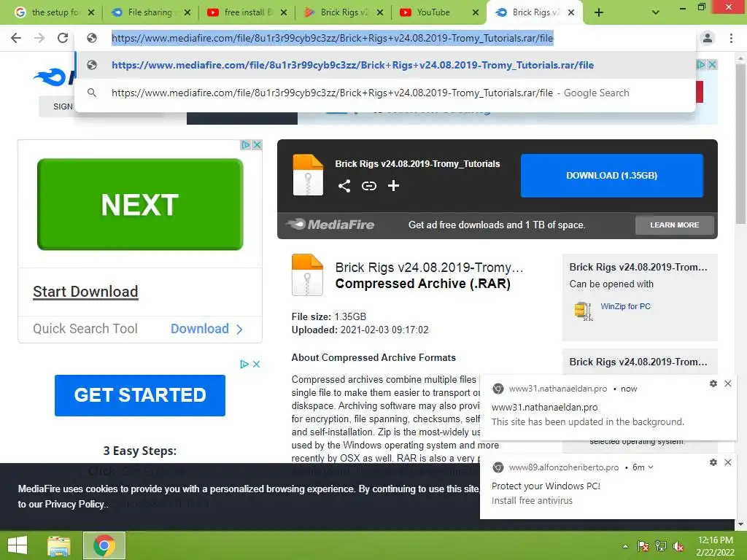
Task: Click the browser back arrow
Action: point(16,38)
